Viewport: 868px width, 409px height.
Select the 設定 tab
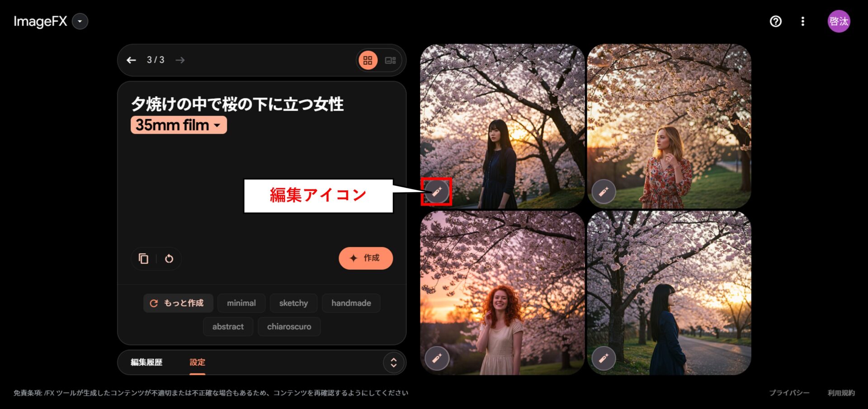click(x=197, y=362)
